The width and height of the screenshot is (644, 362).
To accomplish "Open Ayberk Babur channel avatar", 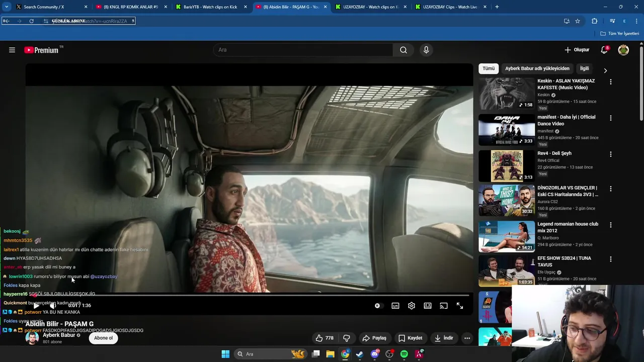I will click(x=32, y=338).
